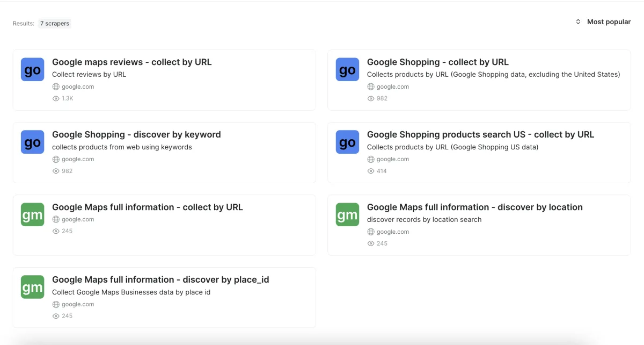The height and width of the screenshot is (345, 644).
Task: Open Google maps reviews - collect by URL title
Action: coord(131,62)
